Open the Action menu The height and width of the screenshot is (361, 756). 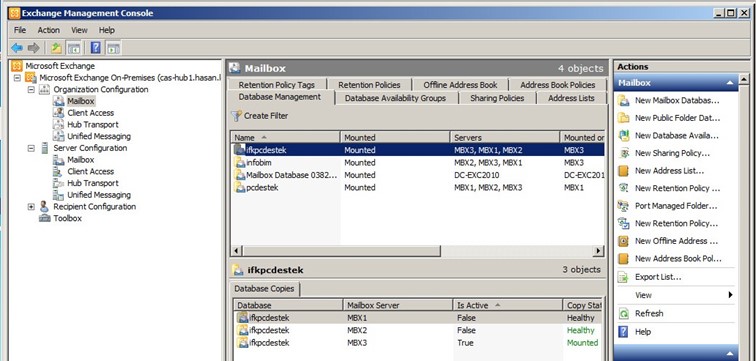coord(49,30)
